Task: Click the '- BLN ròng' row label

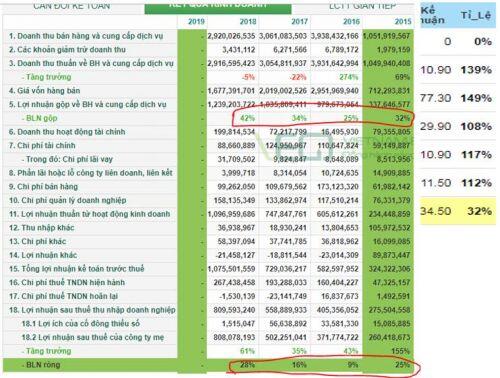Action: [41, 365]
